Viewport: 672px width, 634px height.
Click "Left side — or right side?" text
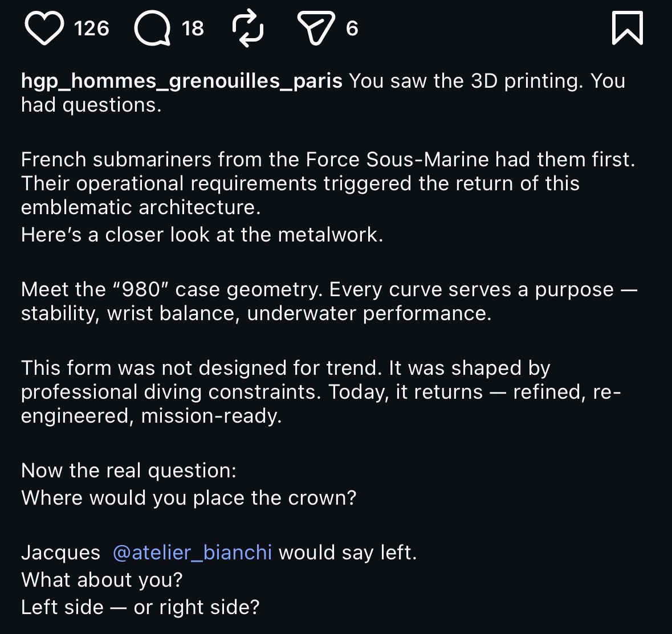tap(140, 607)
